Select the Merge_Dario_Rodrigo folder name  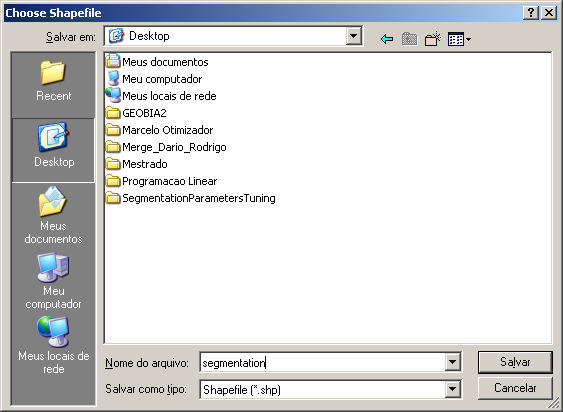point(174,147)
